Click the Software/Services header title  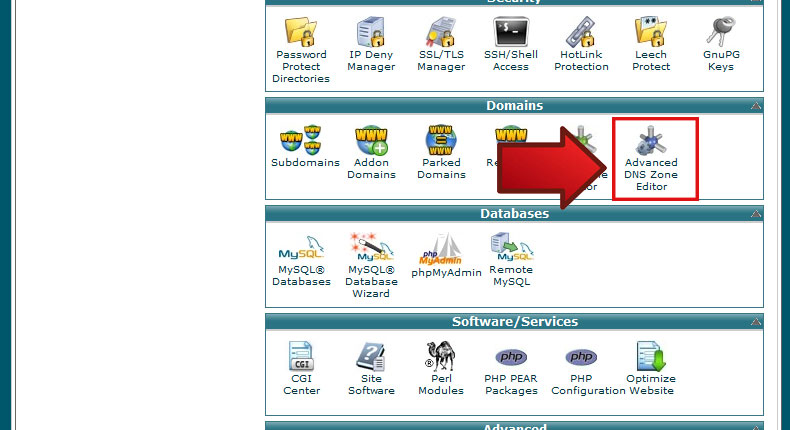[x=514, y=322]
